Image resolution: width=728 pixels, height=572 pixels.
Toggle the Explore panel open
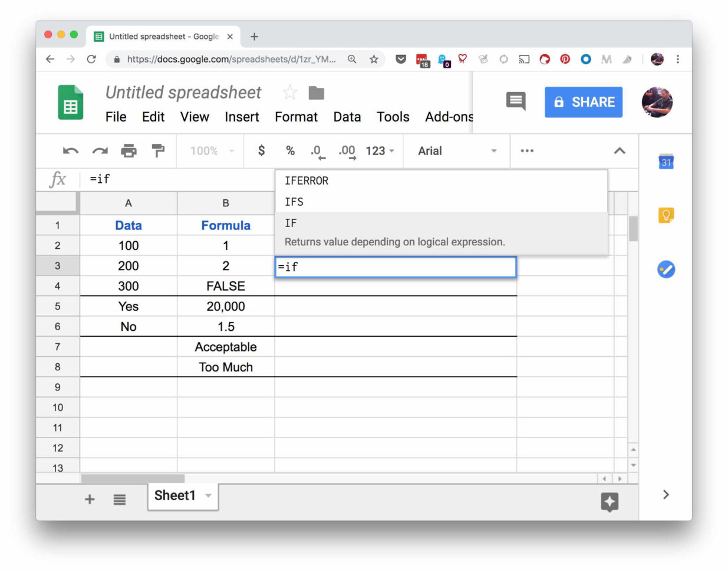610,502
